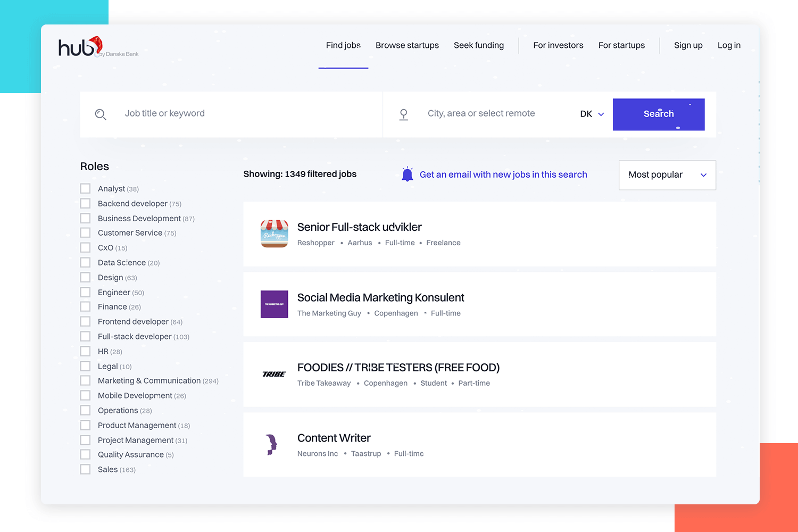
Task: Check the Quality Assurance checkbox
Action: (85, 454)
